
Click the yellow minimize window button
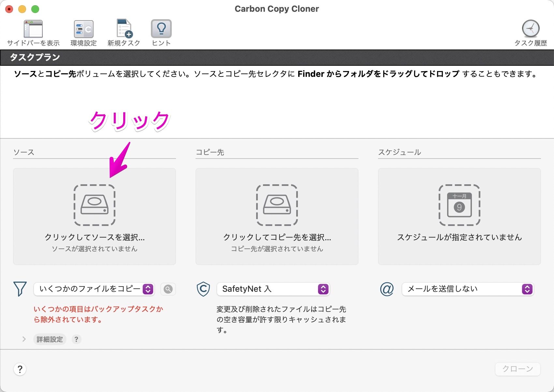click(22, 9)
